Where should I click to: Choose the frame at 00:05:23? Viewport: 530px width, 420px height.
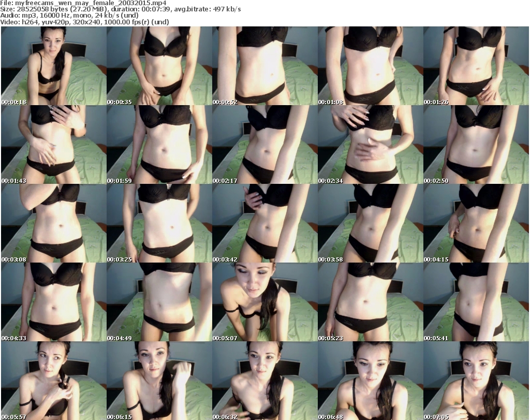370,302
